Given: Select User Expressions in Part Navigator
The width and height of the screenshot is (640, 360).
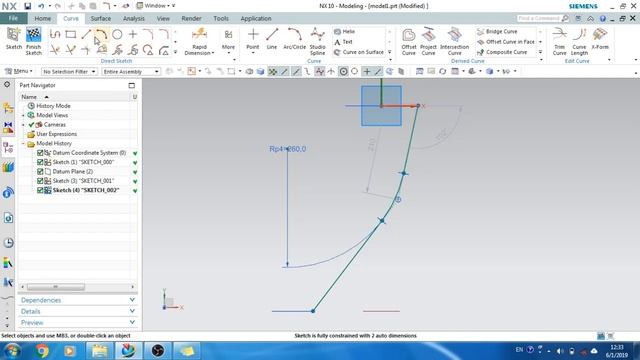Looking at the screenshot, I should point(56,134).
